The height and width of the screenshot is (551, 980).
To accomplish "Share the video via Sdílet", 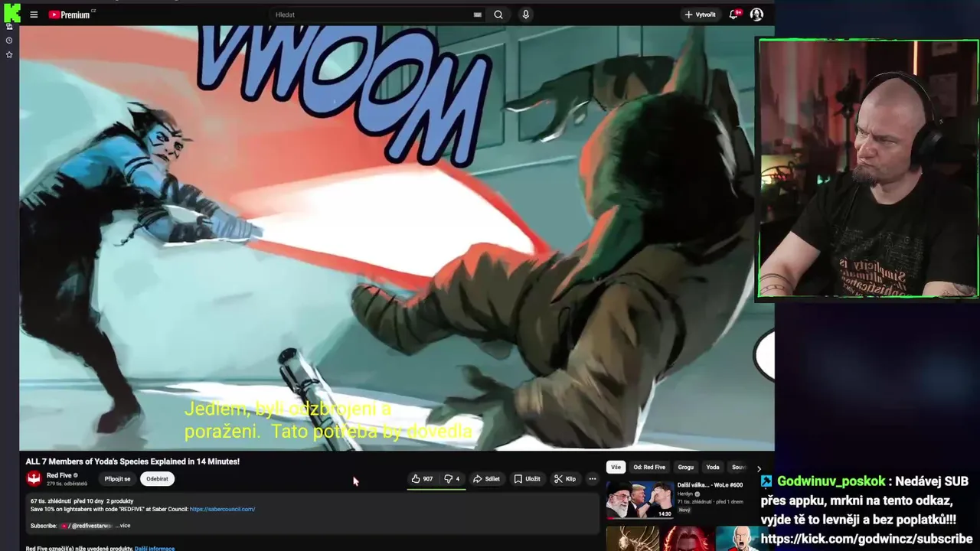I will pos(486,479).
